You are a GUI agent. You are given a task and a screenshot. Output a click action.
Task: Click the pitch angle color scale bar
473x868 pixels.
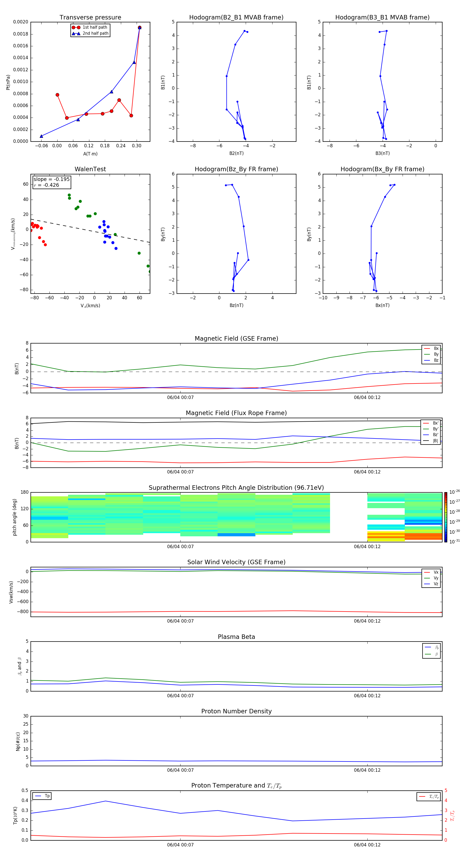tap(445, 517)
